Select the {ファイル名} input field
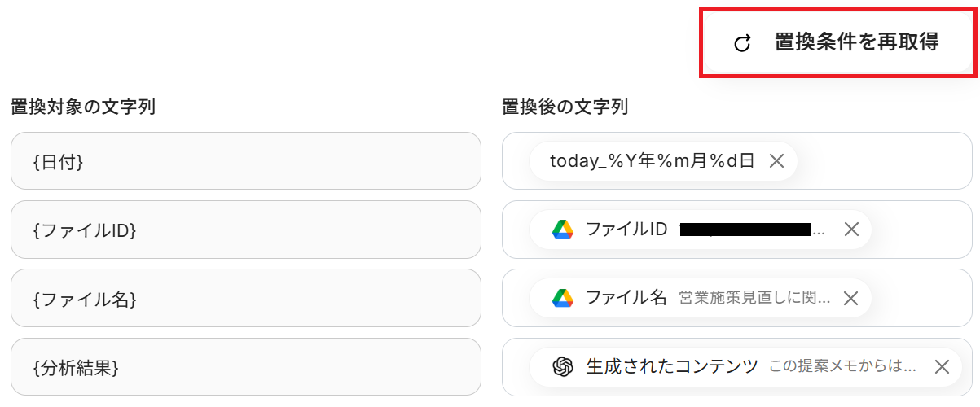 click(x=245, y=298)
